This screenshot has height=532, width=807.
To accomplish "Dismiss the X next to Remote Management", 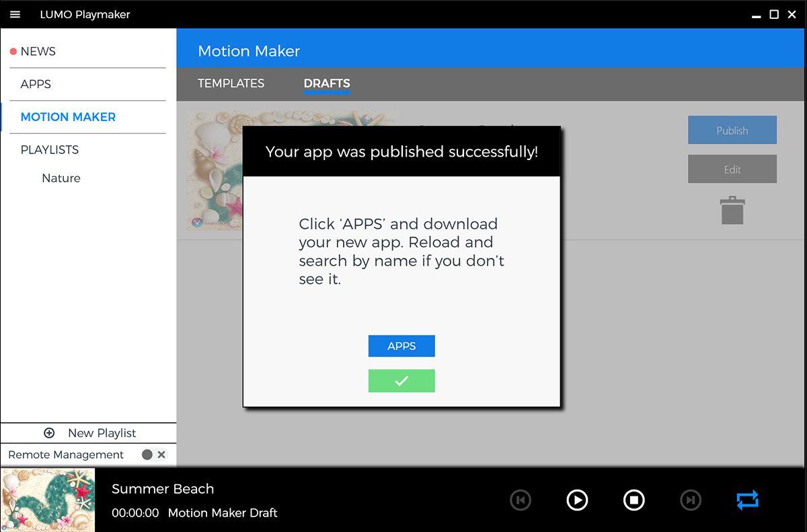I will (161, 455).
